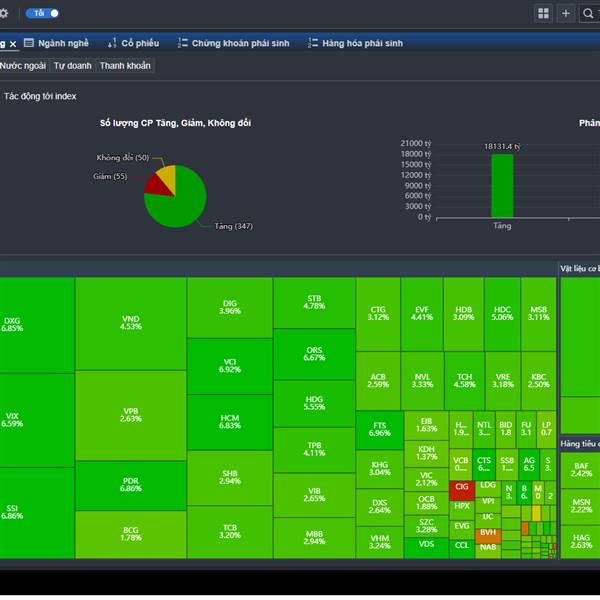Select the VIX 6.59% tile
This screenshot has width=600, height=600.
[37, 420]
